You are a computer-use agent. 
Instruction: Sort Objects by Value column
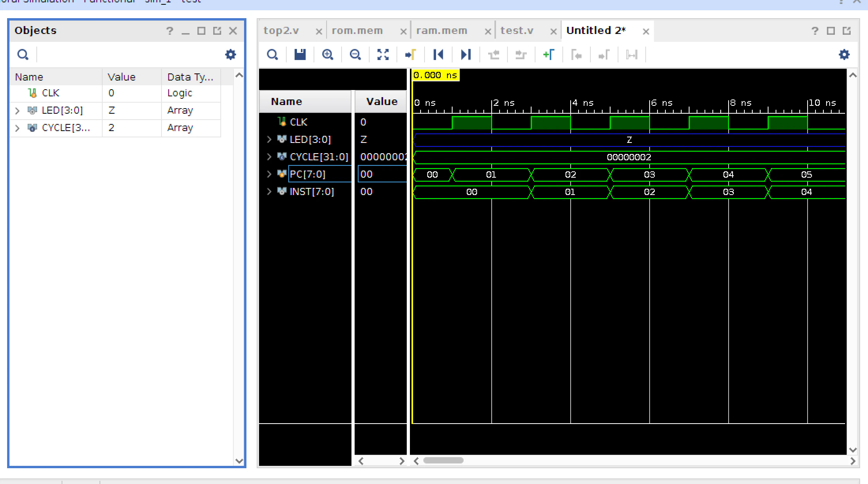[132, 77]
